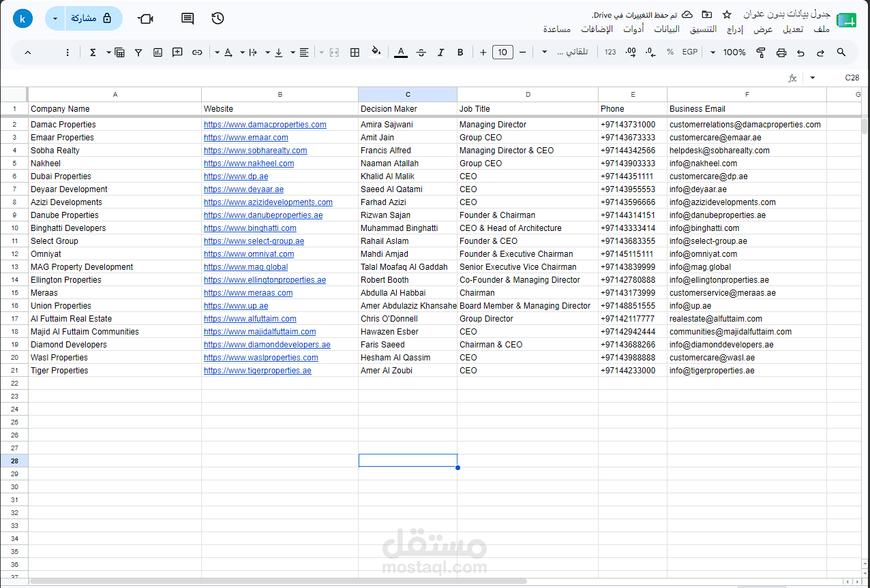Open the text color picker

click(x=401, y=52)
